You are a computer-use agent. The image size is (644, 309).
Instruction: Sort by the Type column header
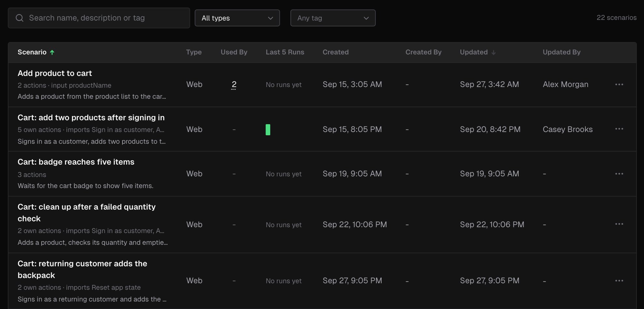click(194, 52)
